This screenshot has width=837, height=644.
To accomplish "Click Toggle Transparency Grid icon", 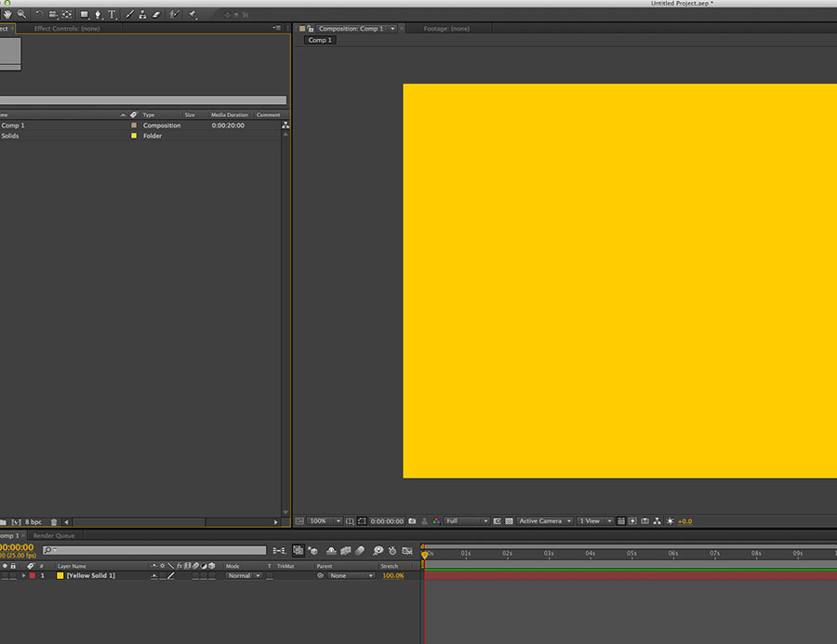I will click(x=510, y=521).
